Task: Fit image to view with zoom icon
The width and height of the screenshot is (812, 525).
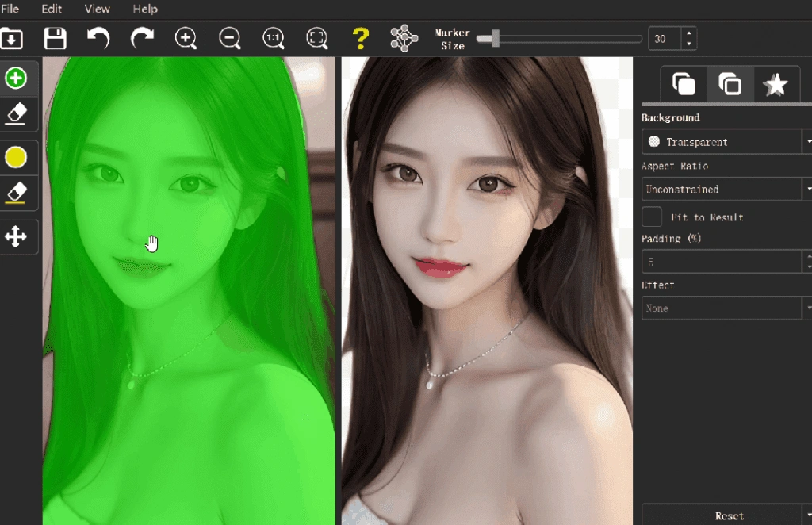Action: (x=317, y=38)
